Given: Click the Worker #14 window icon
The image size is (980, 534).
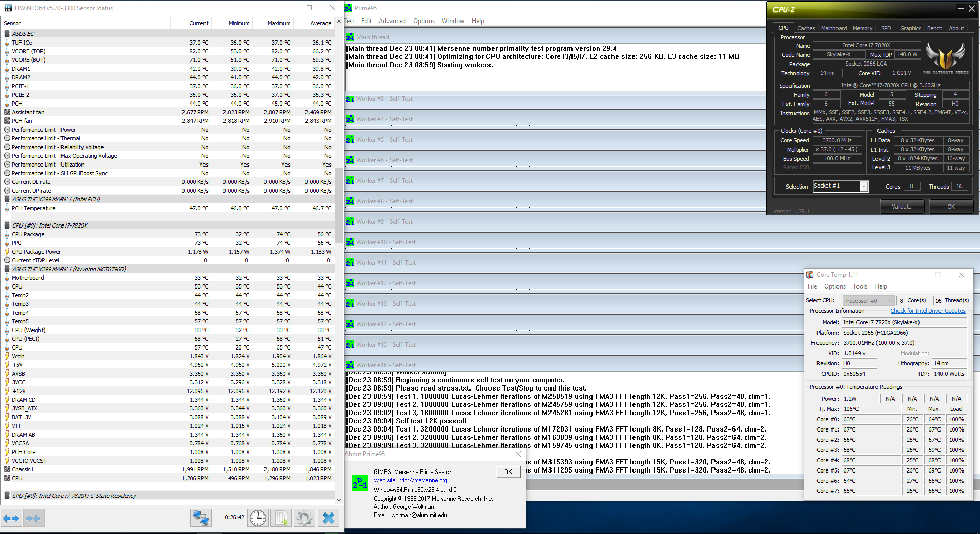Looking at the screenshot, I should point(350,324).
